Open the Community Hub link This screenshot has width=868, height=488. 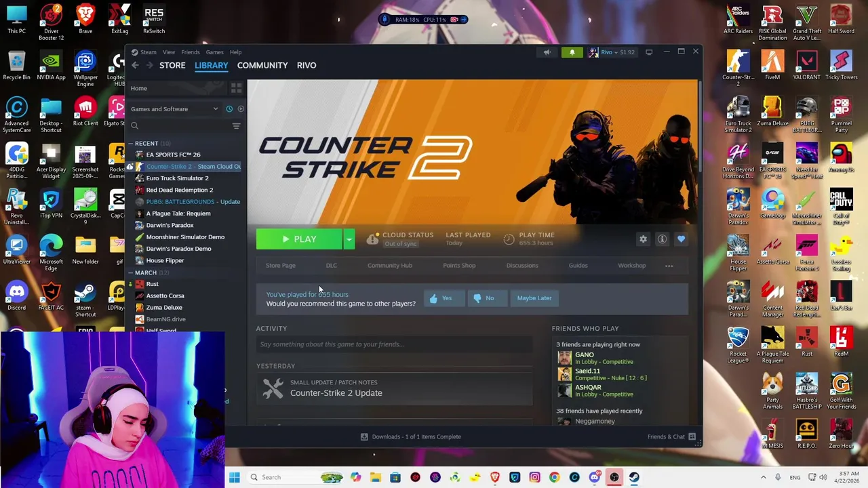[x=390, y=266]
